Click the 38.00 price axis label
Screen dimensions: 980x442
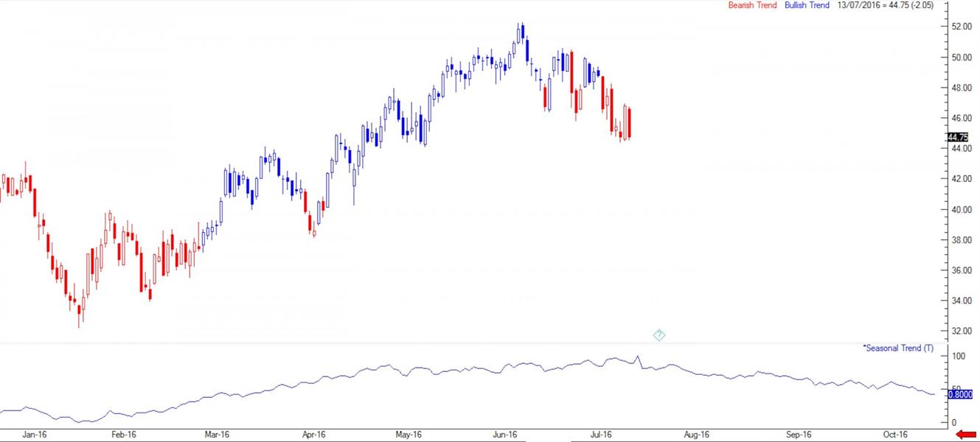(x=962, y=240)
